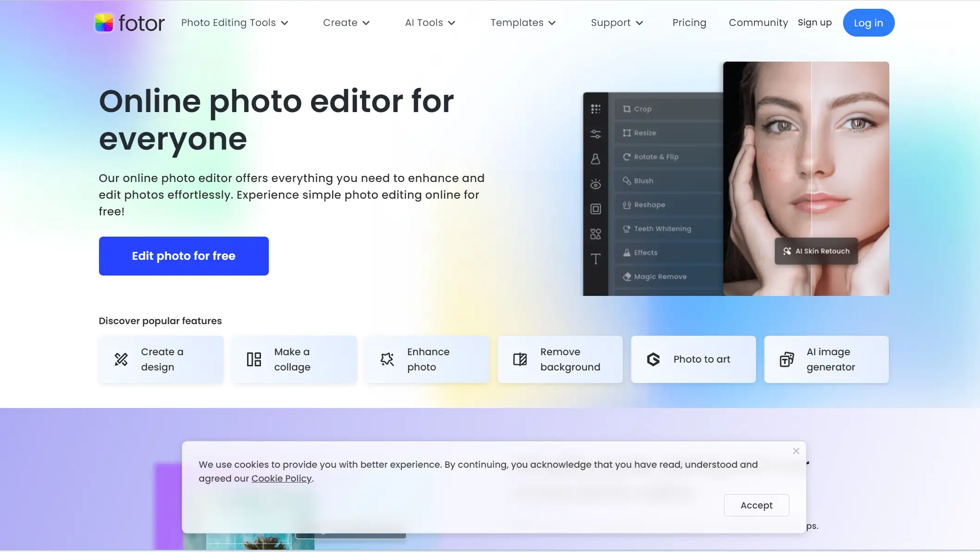Expand the Create menu chevron
The height and width of the screenshot is (552, 980).
[x=366, y=23]
